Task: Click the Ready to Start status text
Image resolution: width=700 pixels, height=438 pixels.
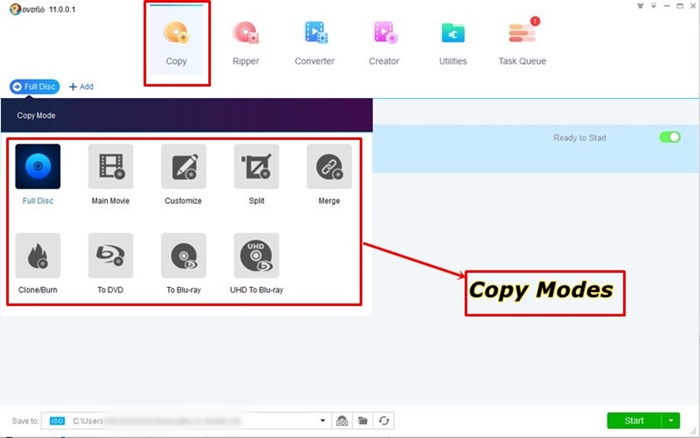Action: [579, 138]
